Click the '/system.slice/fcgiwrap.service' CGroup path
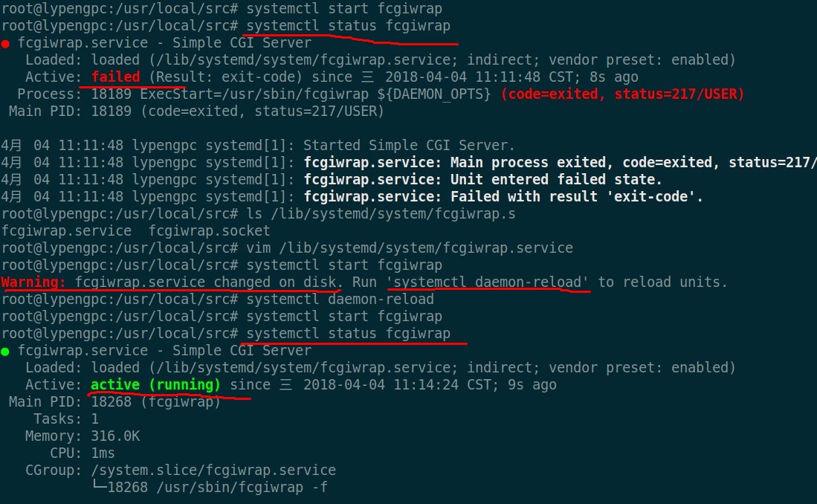Viewport: 817px width, 504px height. coord(213,471)
